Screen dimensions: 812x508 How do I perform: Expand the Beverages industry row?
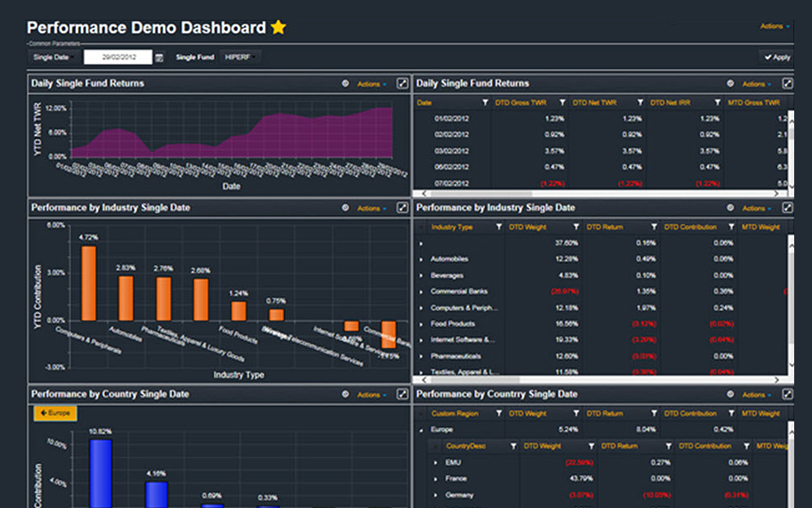(421, 276)
